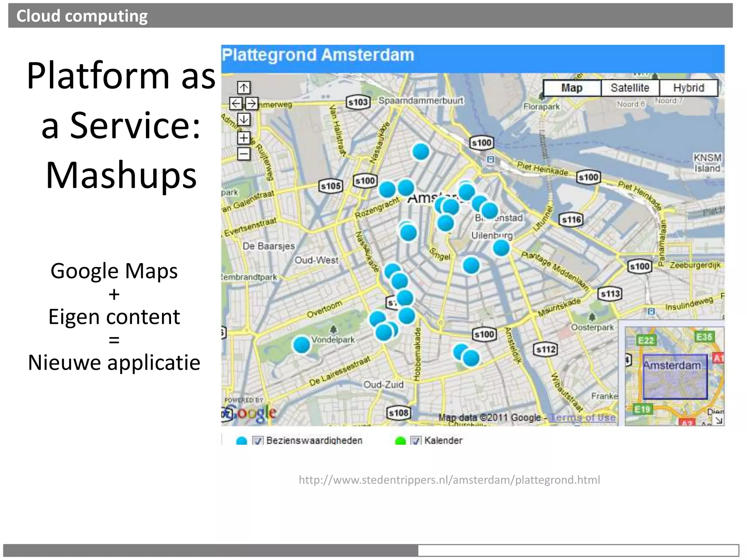Zoom out with the minus button

[244, 153]
